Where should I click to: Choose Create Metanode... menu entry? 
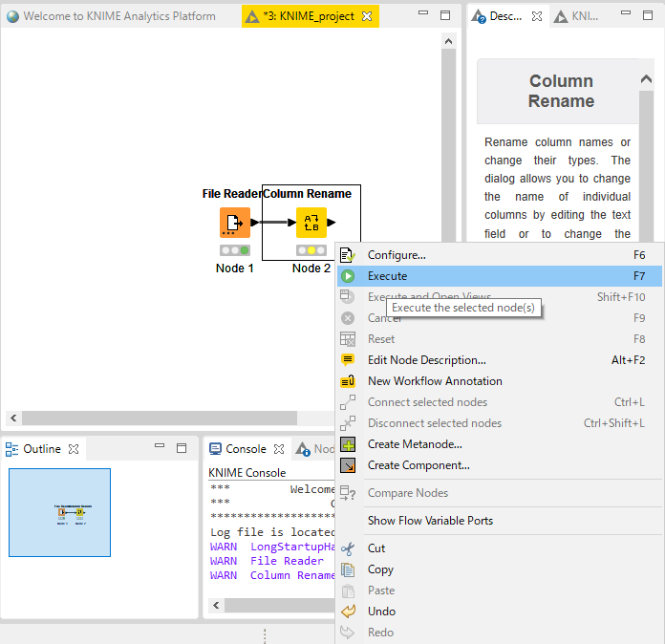point(500,444)
